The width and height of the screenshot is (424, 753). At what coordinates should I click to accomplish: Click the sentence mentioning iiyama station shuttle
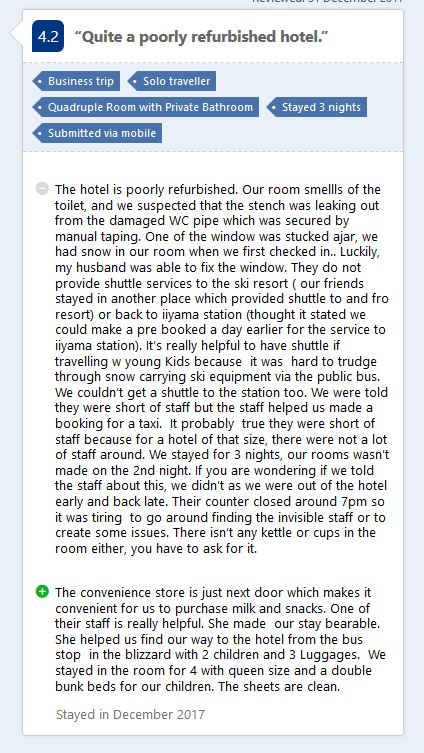click(x=221, y=306)
